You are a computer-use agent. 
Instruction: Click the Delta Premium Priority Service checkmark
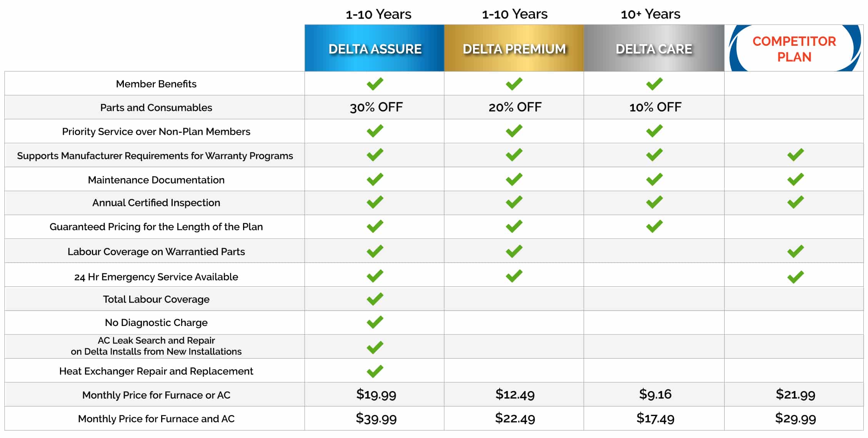514,131
